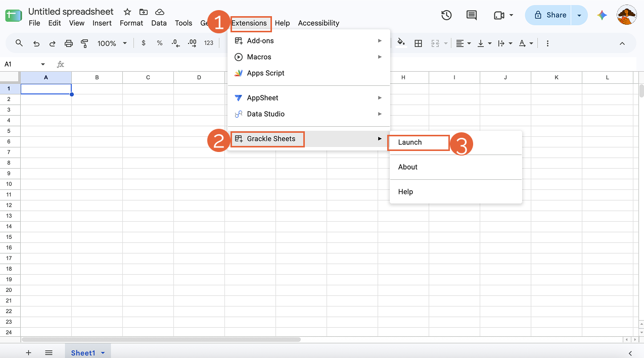Open the Edit menu
Screen dimensions: 644x358
tap(55, 23)
